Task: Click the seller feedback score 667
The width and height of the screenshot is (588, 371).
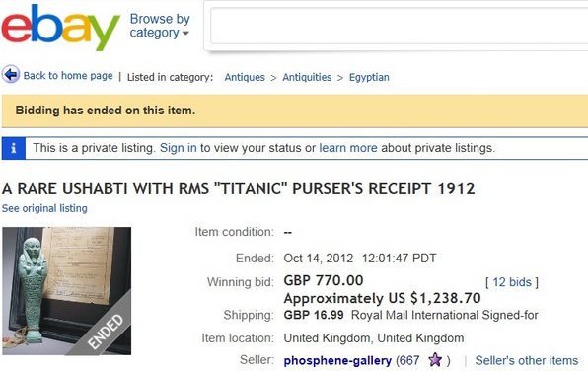Action: coord(409,361)
